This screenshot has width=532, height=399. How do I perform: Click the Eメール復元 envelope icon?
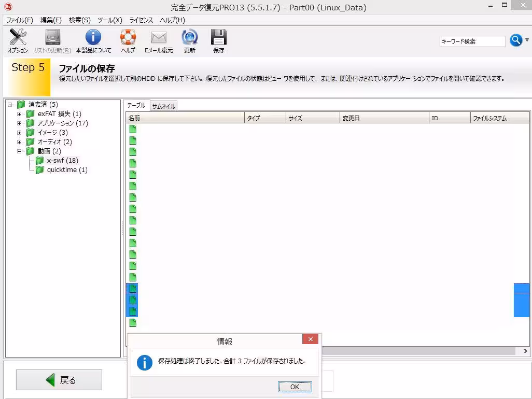158,38
